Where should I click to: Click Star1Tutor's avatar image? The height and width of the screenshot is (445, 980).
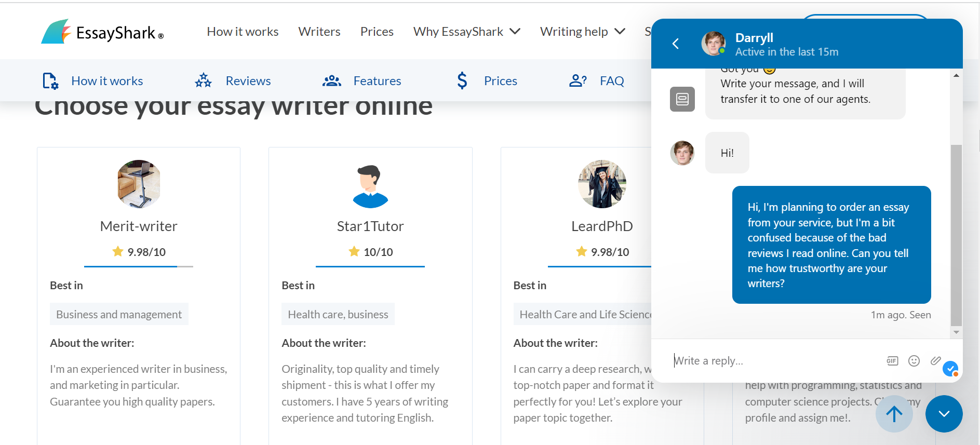tap(370, 185)
